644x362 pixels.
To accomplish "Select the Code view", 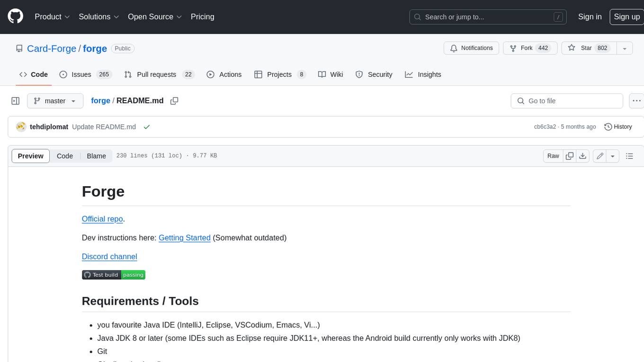I will pos(65,156).
